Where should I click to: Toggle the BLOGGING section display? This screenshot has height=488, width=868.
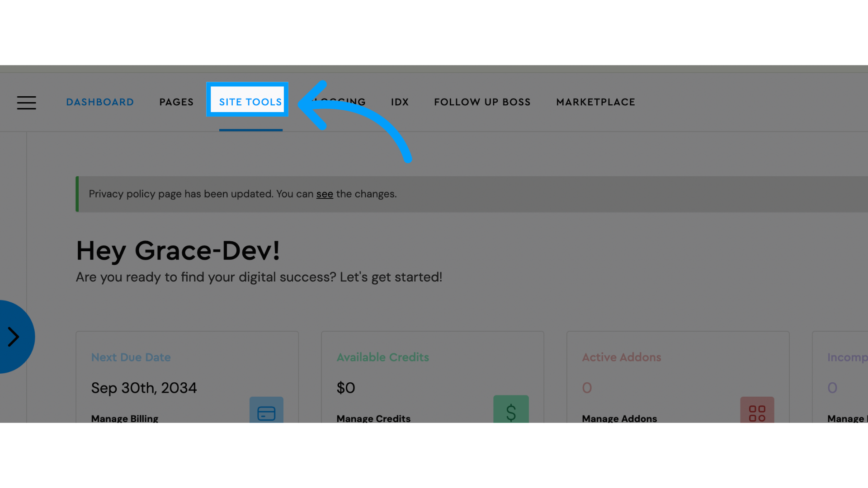(x=337, y=102)
